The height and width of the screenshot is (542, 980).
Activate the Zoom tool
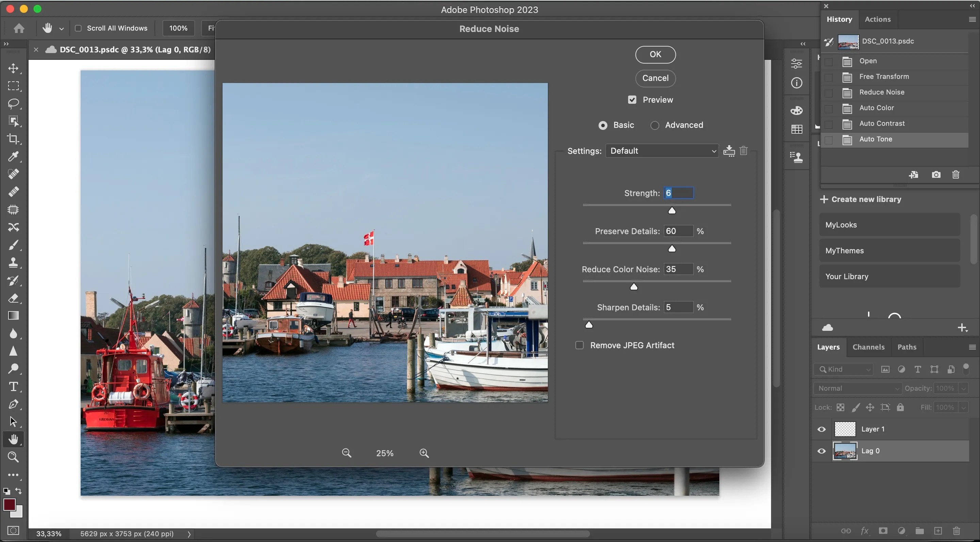14,457
